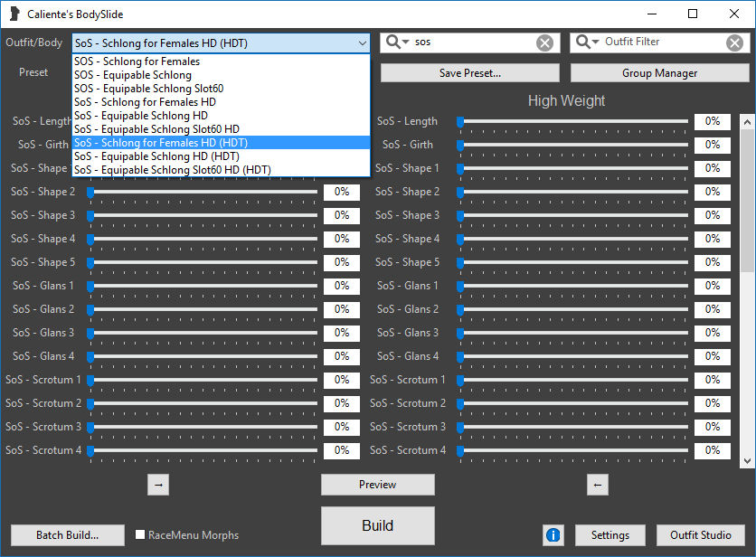The image size is (756, 557).
Task: Click high weight SoS - Shape 1 percent box
Action: pos(712,168)
